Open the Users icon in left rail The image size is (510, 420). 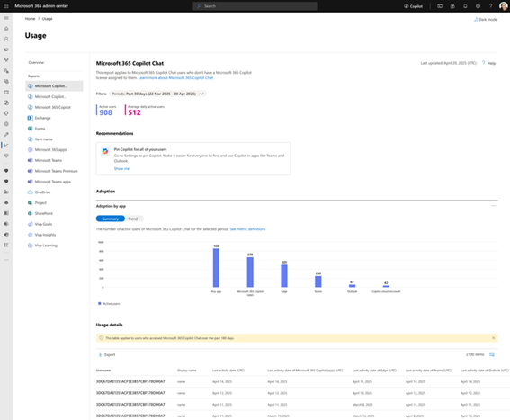6,39
